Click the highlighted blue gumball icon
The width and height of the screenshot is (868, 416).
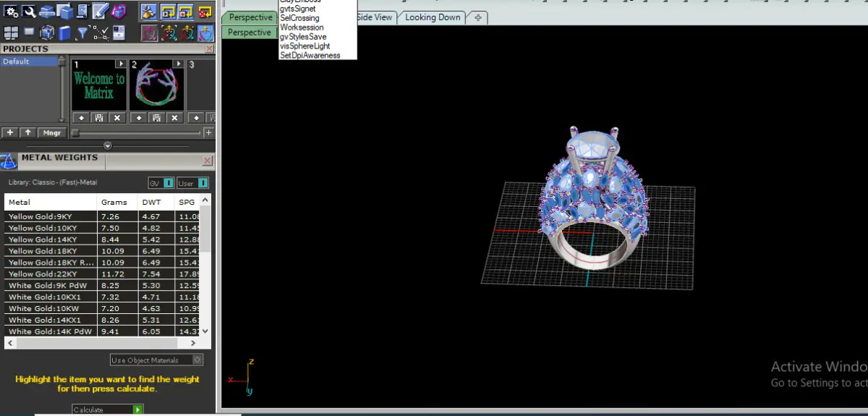point(205,33)
